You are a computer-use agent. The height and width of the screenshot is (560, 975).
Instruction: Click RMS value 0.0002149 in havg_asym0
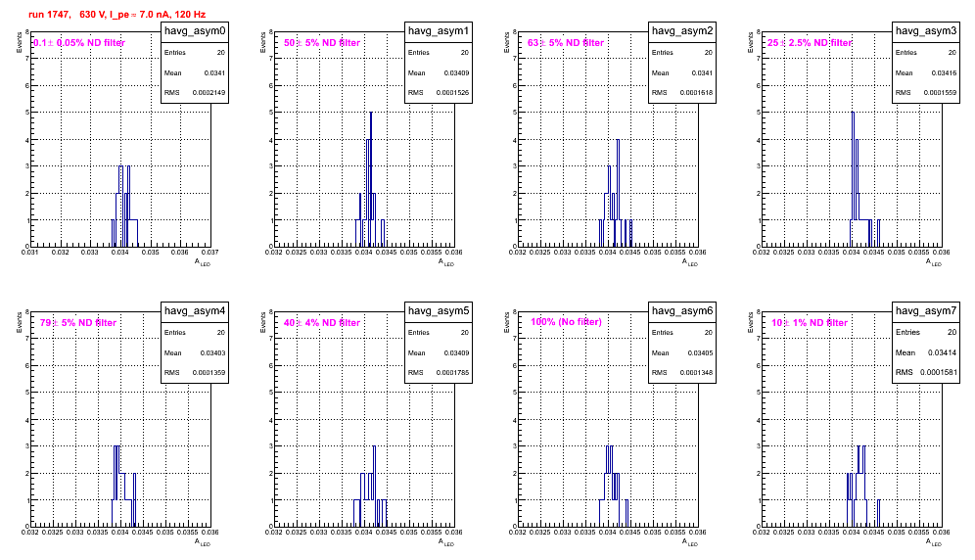coord(209,93)
